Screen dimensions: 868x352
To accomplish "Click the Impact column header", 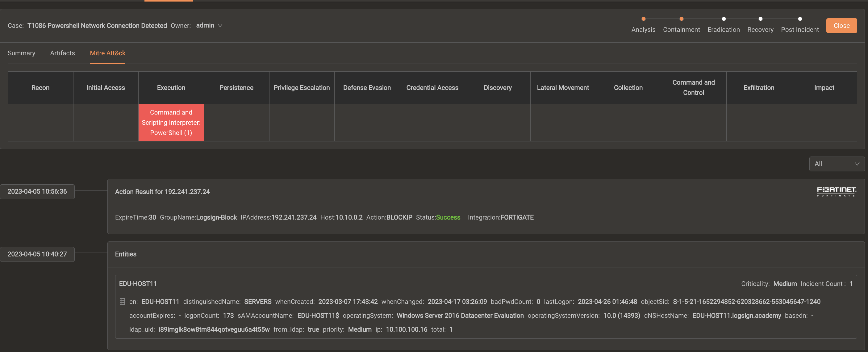I will (824, 88).
